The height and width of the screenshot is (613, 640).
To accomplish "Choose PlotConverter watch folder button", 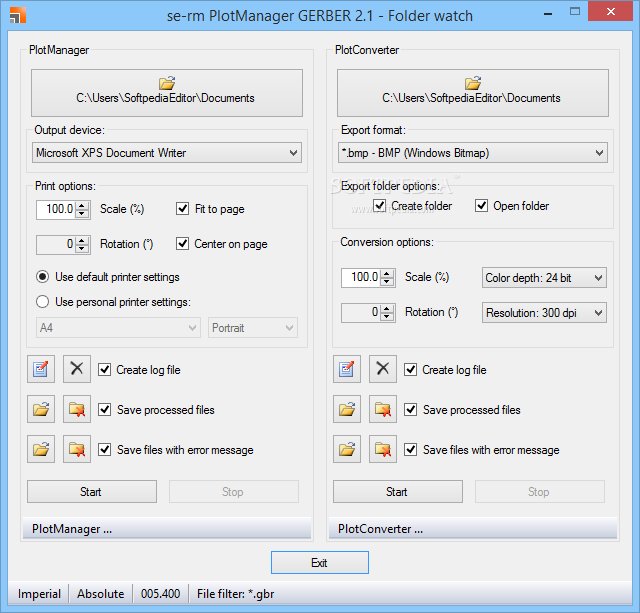I will 473,93.
